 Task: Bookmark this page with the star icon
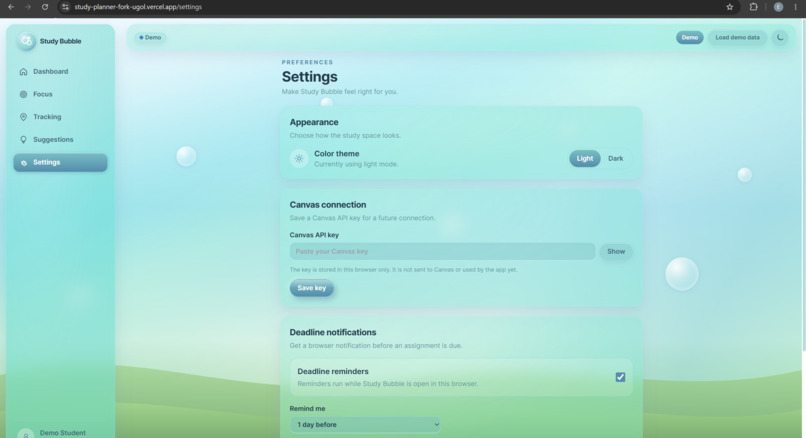pos(729,7)
